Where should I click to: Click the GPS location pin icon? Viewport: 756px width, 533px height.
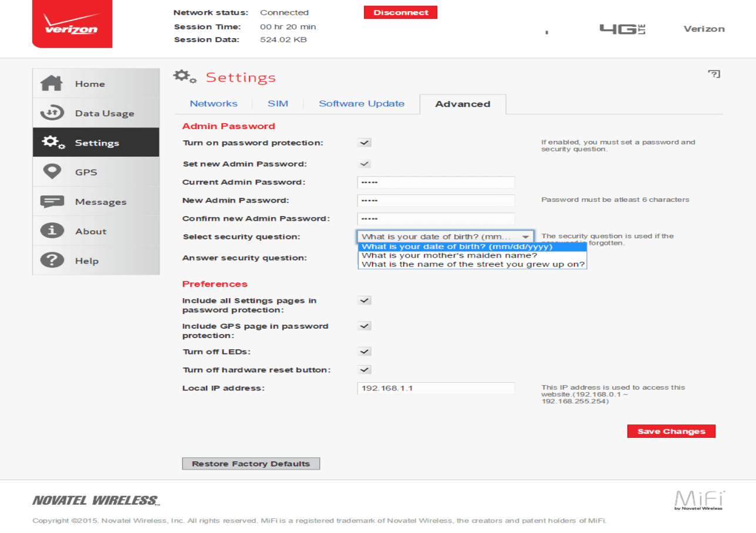pyautogui.click(x=52, y=172)
